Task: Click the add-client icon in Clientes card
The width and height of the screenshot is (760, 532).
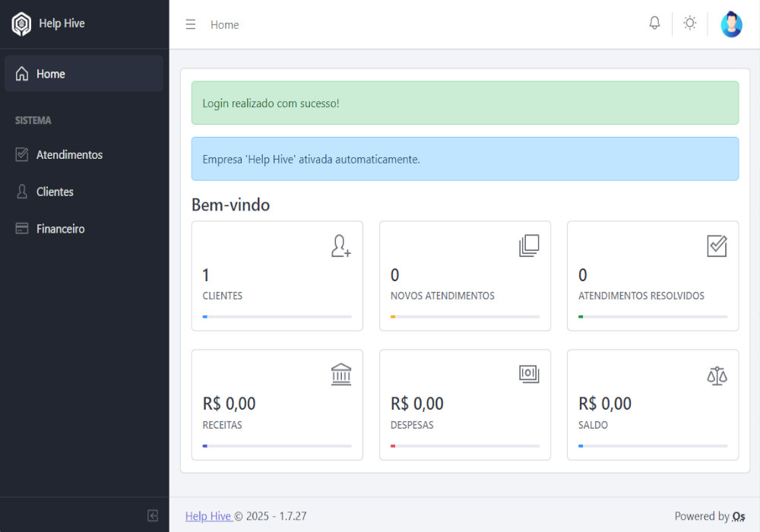Action: [341, 245]
